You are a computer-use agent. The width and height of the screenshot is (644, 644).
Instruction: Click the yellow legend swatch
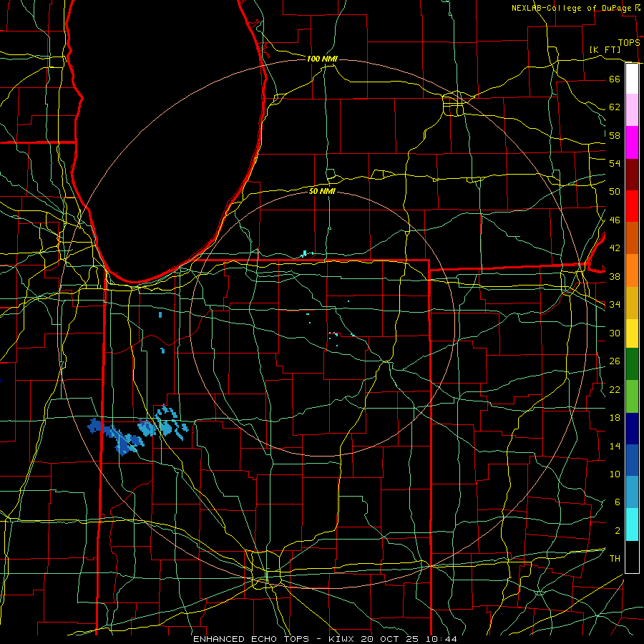click(x=632, y=333)
